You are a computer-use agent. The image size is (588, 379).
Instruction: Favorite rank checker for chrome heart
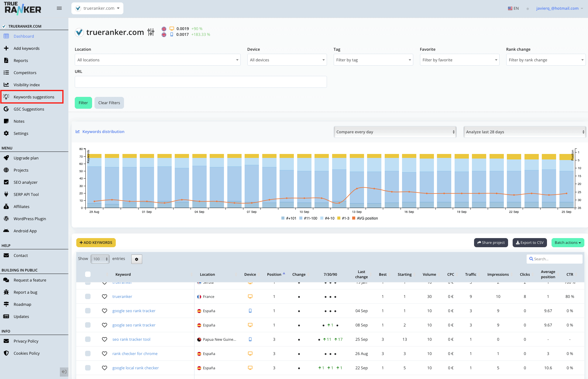click(105, 353)
